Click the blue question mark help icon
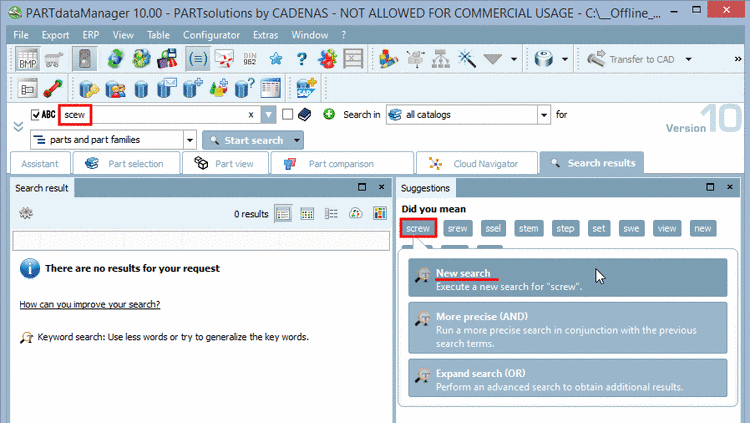The image size is (750, 423). point(301,59)
